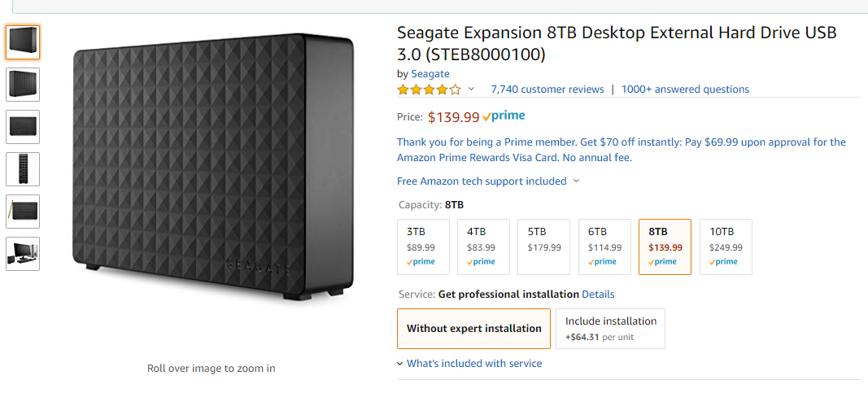
Task: Click the main hard drive product image
Action: coord(214,167)
